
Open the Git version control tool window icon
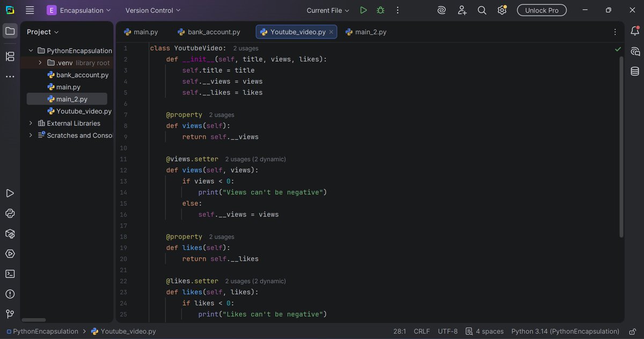coord(10,314)
